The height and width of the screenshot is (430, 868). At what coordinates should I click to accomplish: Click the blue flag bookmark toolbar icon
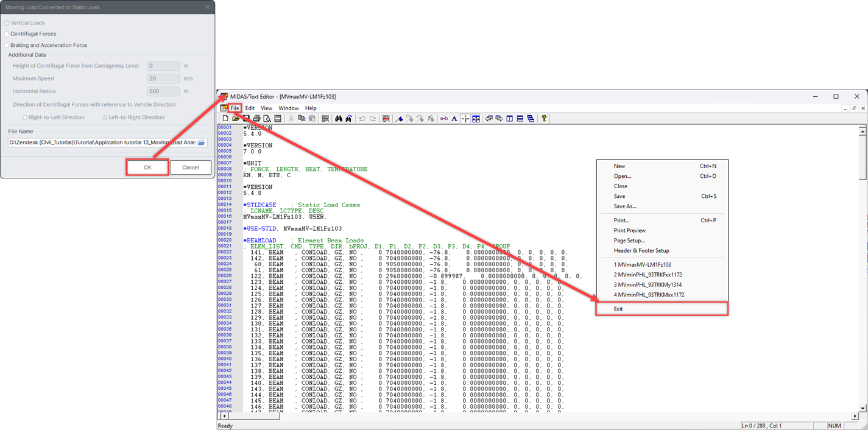tap(400, 119)
